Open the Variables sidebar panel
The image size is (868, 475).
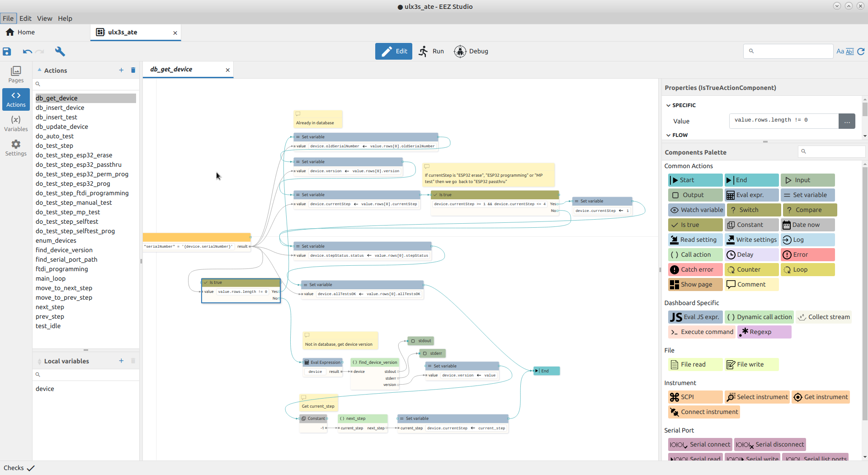(x=16, y=123)
